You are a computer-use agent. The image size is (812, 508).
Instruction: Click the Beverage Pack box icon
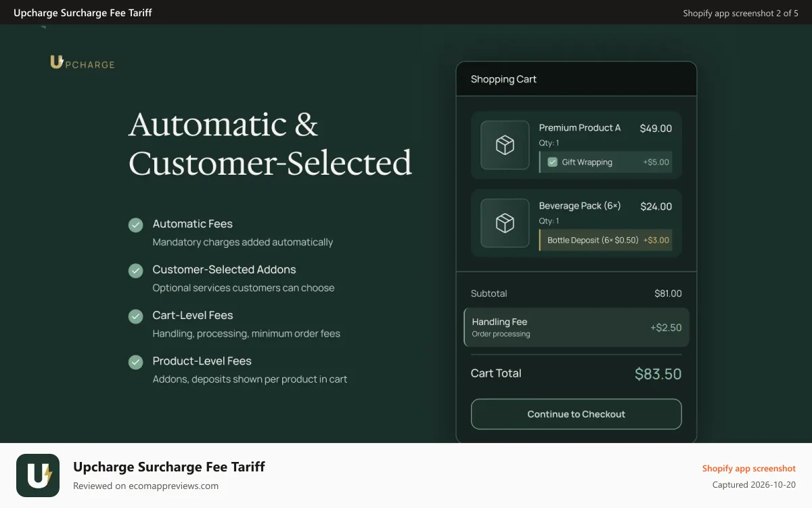[505, 223]
